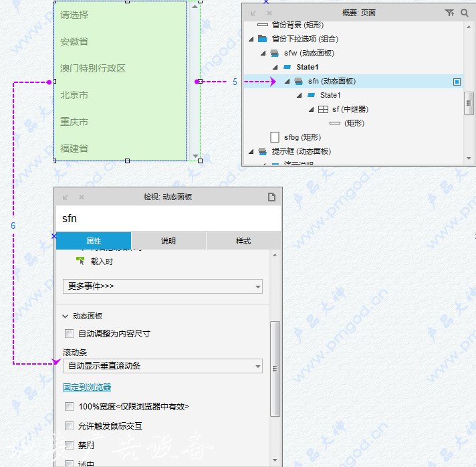Close the inspector panel with its X icon

pyautogui.click(x=82, y=197)
